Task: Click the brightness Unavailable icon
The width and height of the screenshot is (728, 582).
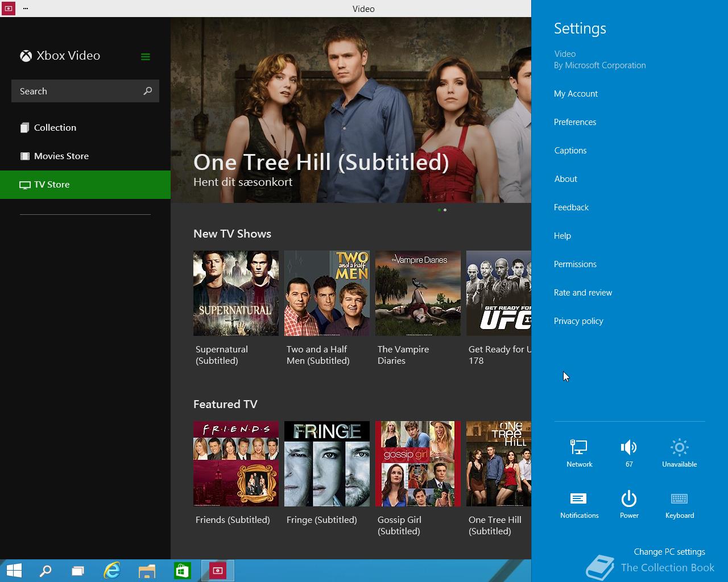Action: click(679, 447)
